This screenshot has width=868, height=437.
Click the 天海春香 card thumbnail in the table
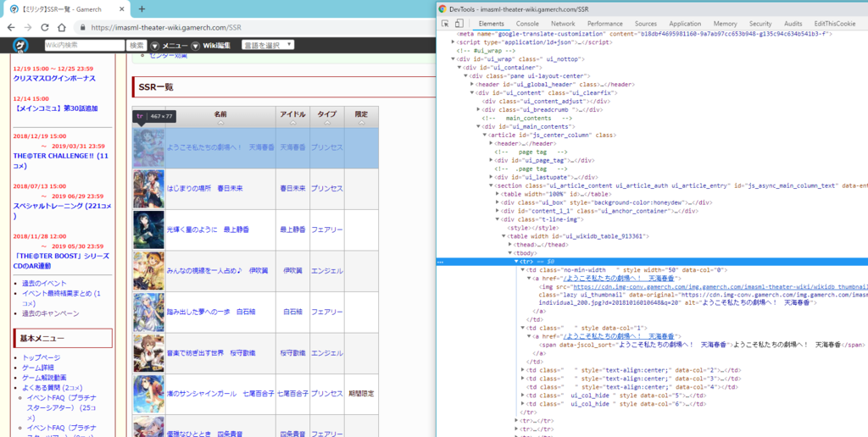click(x=149, y=148)
